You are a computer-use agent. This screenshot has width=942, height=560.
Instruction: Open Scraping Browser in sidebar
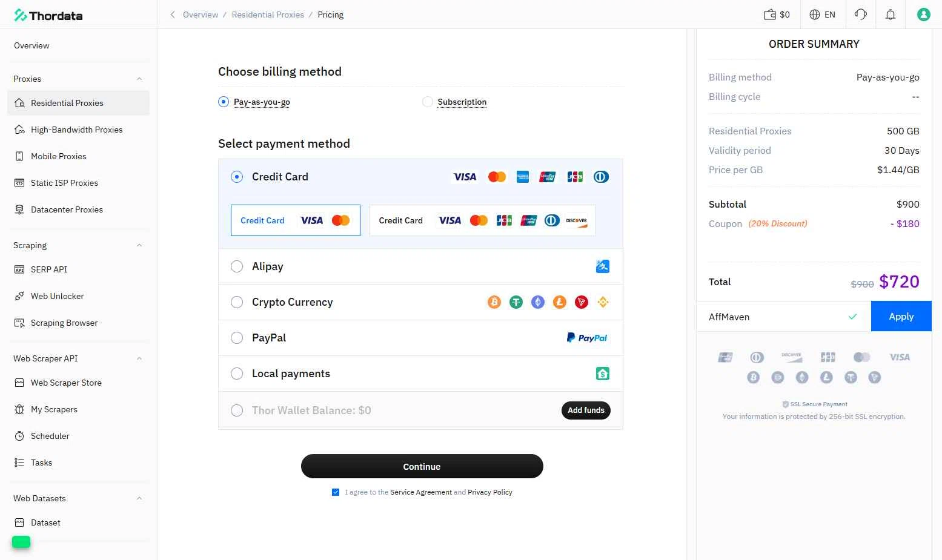(78, 323)
